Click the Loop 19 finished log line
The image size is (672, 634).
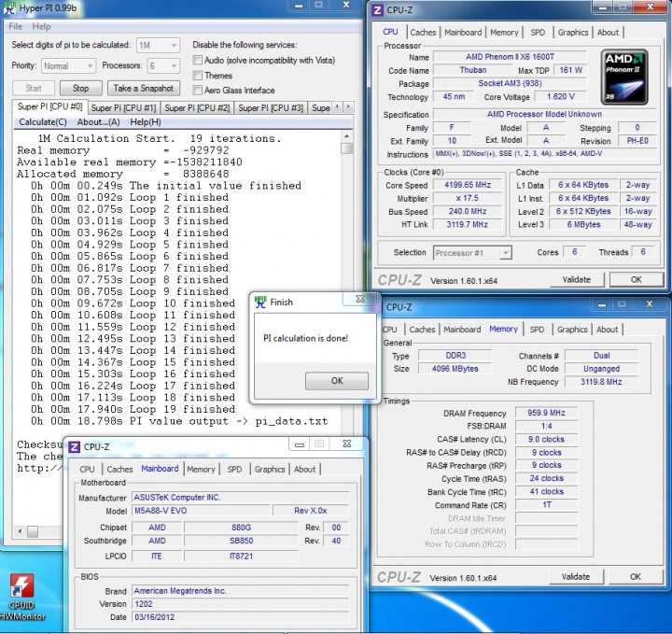coord(133,409)
